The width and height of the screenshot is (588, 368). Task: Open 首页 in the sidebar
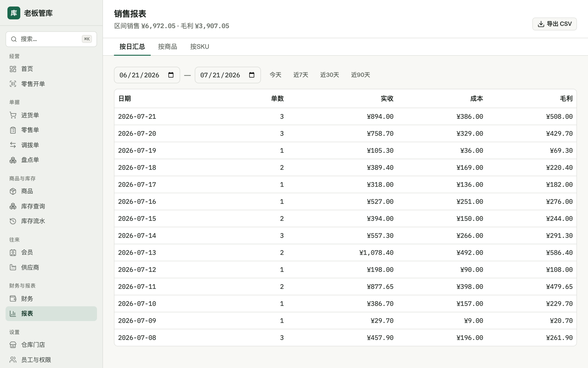[x=51, y=69]
